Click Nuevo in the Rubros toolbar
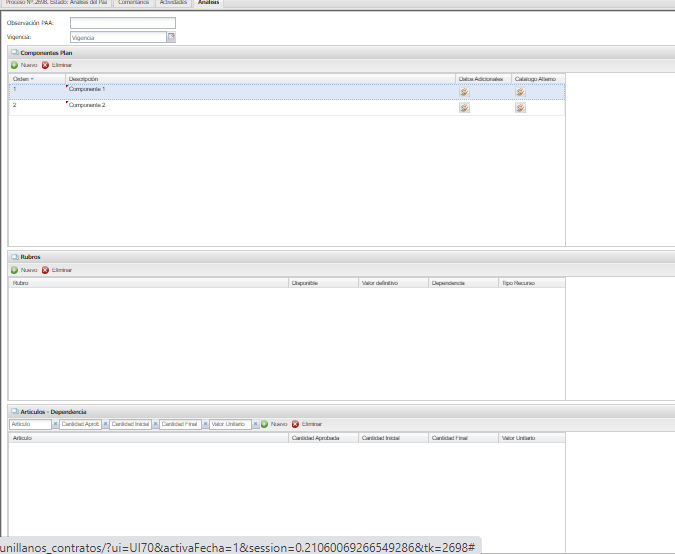The image size is (675, 554). click(24, 270)
